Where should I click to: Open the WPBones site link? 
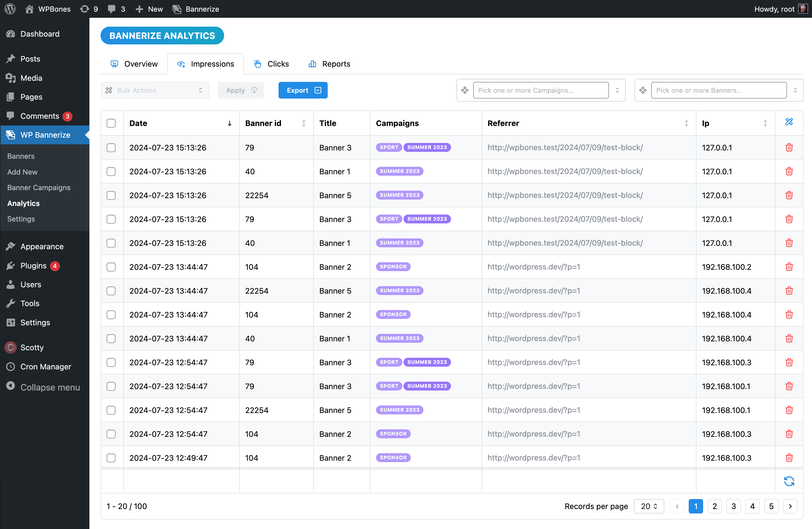pos(48,9)
